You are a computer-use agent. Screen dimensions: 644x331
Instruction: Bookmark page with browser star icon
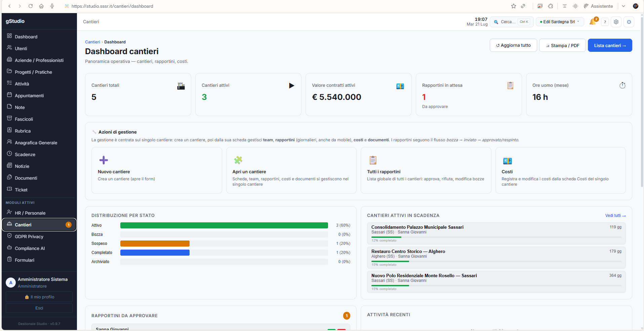click(x=513, y=6)
